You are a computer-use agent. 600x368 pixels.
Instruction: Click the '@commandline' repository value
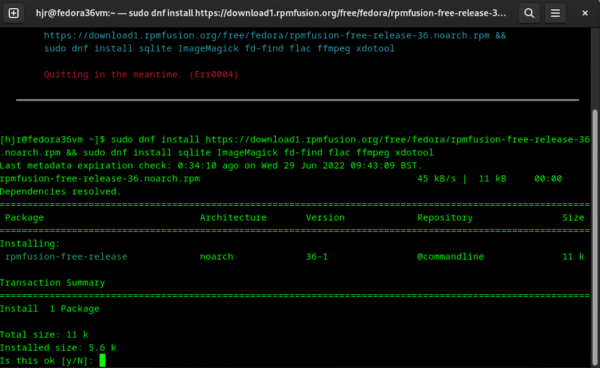tap(450, 257)
